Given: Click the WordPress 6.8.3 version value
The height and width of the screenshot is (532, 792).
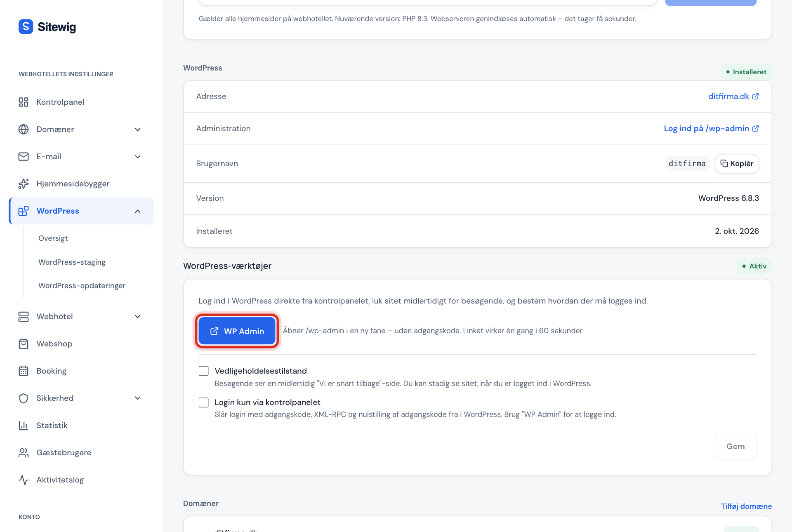Looking at the screenshot, I should click(728, 198).
